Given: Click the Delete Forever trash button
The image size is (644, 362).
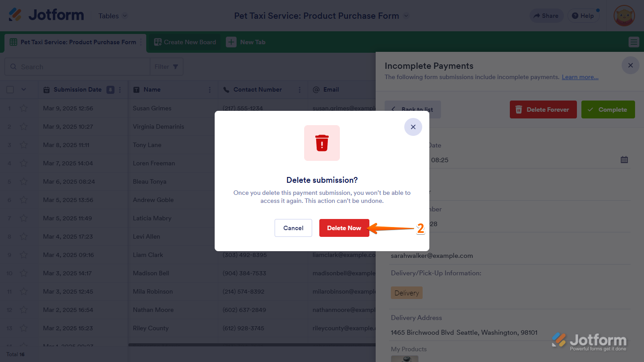Looking at the screenshot, I should (542, 109).
